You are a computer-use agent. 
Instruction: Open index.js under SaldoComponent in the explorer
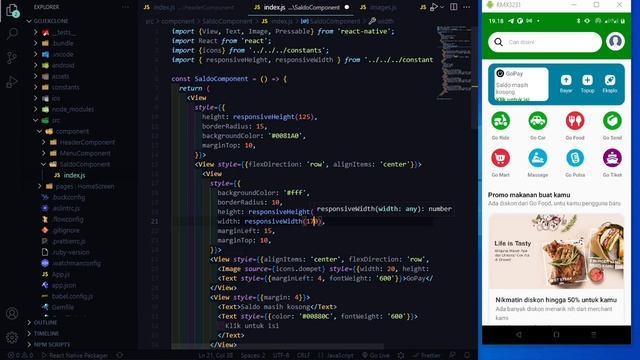click(x=74, y=176)
